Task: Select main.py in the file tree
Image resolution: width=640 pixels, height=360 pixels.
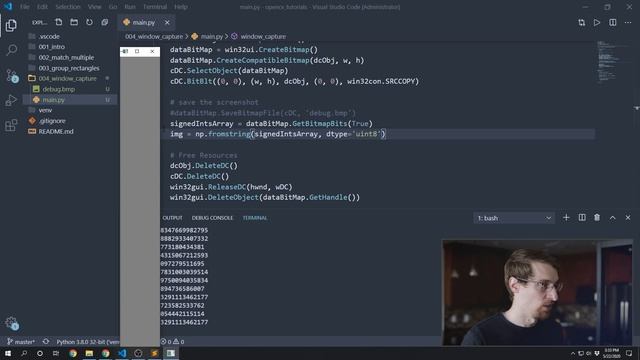Action: point(70,100)
